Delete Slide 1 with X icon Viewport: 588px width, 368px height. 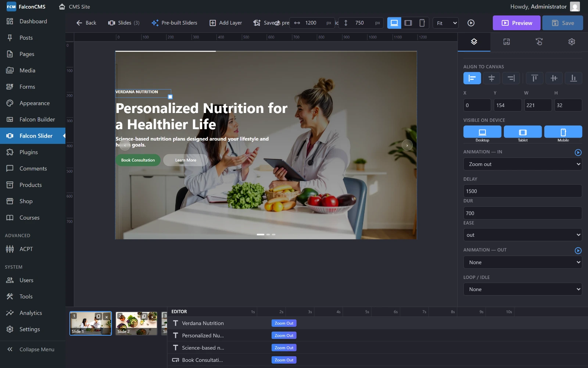coord(107,316)
